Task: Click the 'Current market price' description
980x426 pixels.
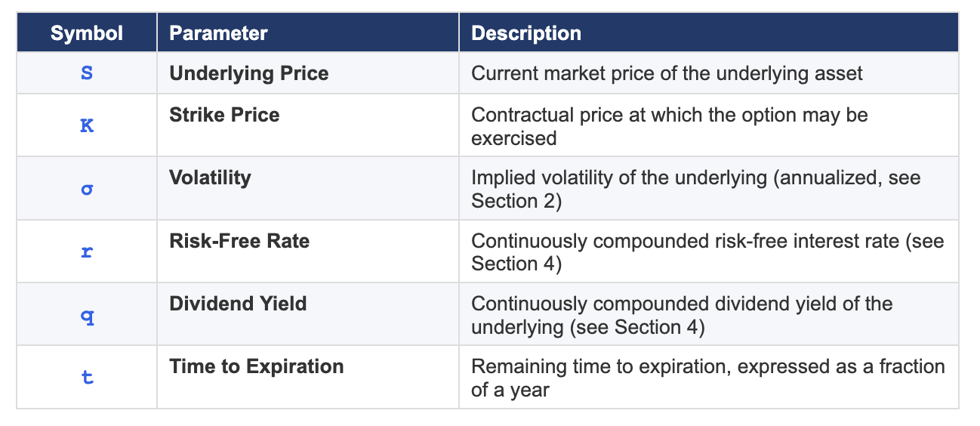Action: (x=667, y=73)
